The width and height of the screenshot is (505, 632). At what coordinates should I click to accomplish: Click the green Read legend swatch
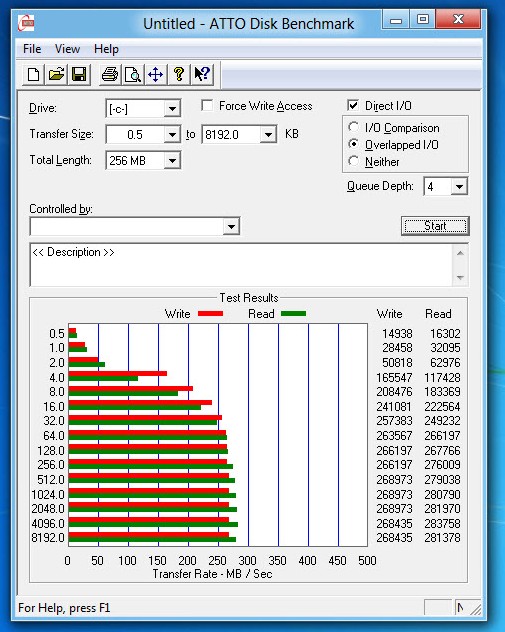[293, 314]
